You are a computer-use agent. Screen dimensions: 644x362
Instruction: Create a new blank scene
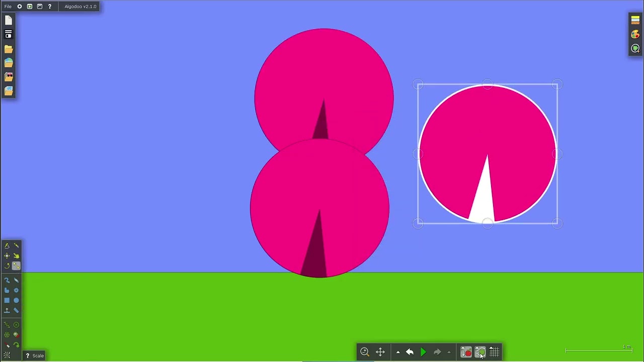pos(9,21)
